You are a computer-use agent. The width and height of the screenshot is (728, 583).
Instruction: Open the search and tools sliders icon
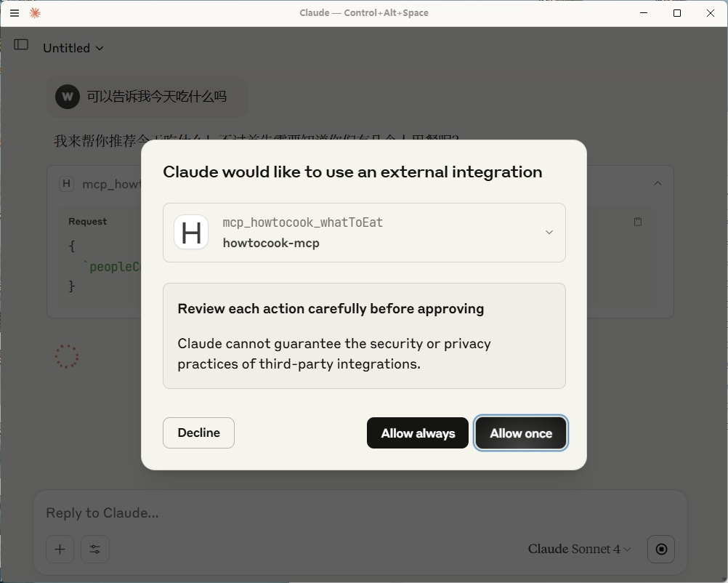[x=94, y=549]
